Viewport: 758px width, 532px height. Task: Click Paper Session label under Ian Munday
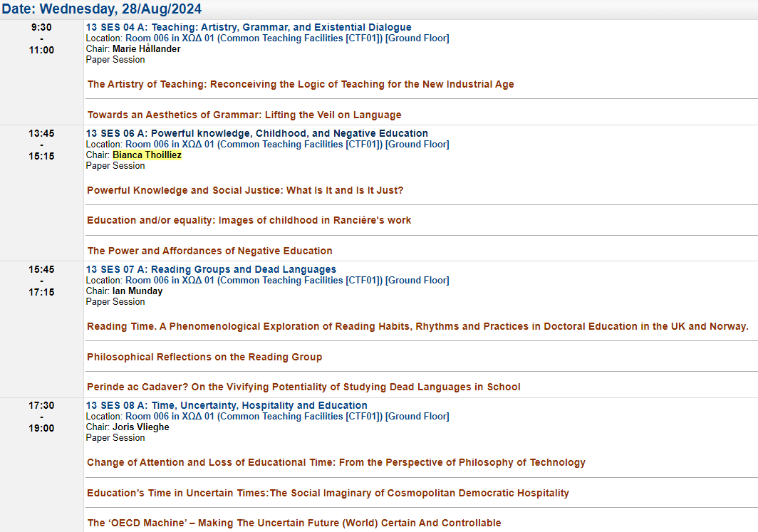(x=115, y=301)
